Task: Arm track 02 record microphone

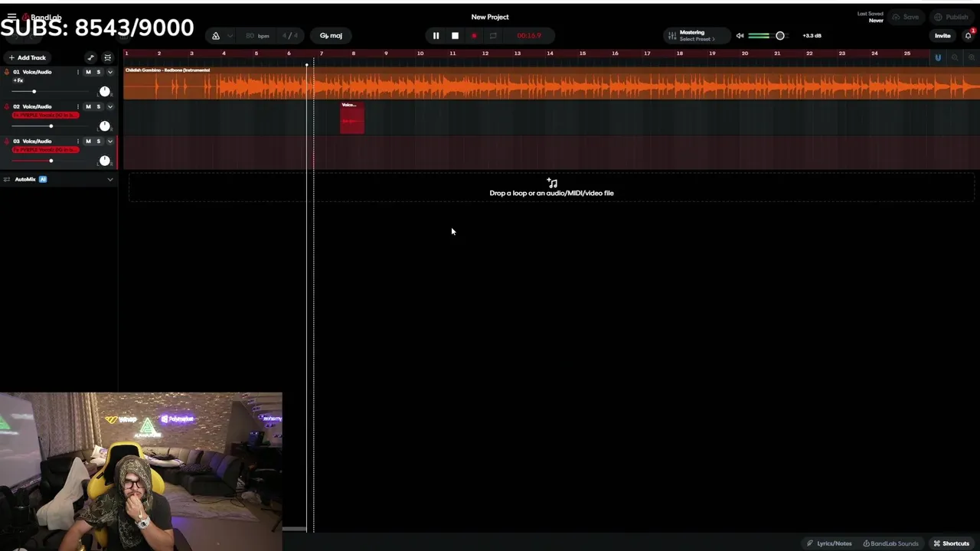Action: coord(7,106)
